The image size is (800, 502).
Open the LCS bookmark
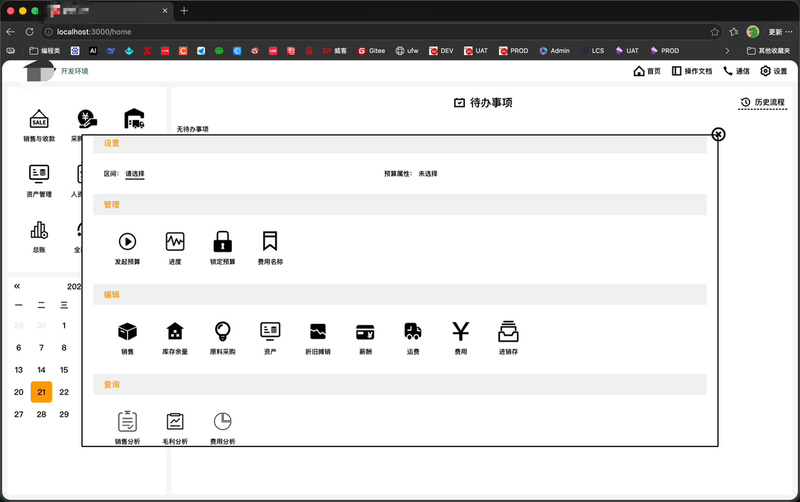click(592, 51)
